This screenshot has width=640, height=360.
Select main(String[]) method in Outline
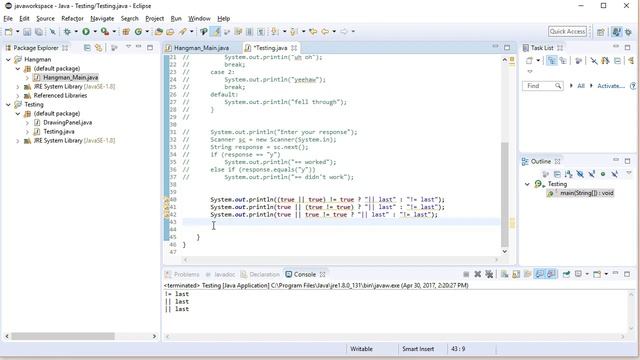[x=586, y=193]
